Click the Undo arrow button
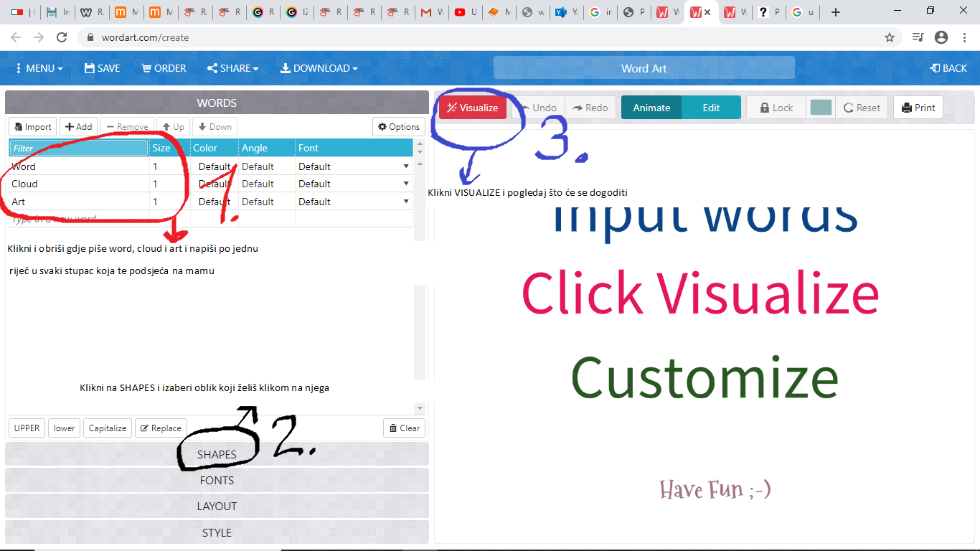This screenshot has width=980, height=551. (538, 108)
